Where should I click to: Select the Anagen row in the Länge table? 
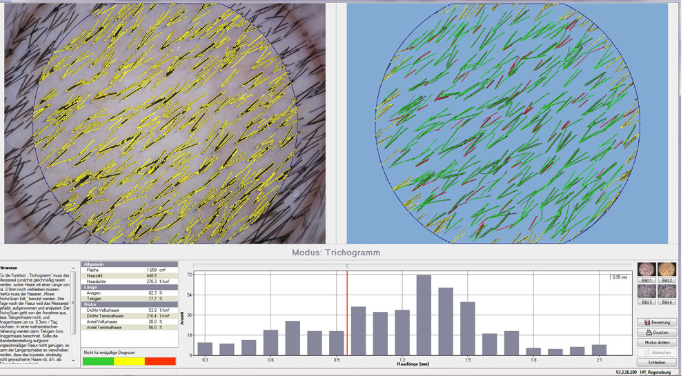[x=129, y=293]
